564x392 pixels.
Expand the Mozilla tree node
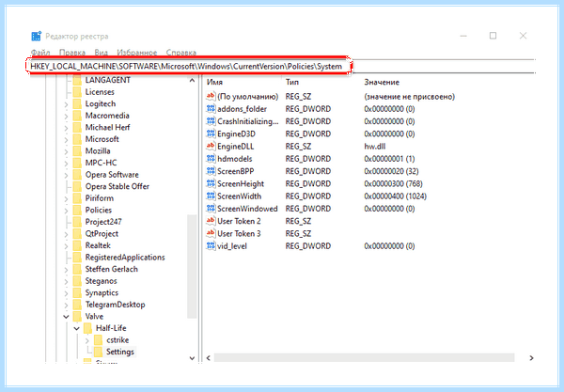66,151
